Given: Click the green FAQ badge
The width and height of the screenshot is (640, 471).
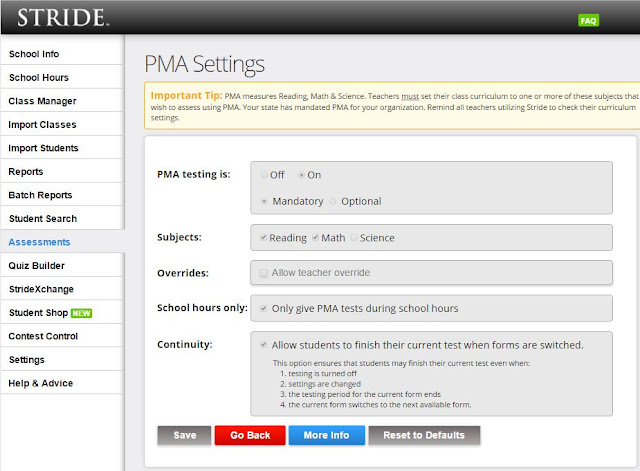Looking at the screenshot, I should click(588, 20).
